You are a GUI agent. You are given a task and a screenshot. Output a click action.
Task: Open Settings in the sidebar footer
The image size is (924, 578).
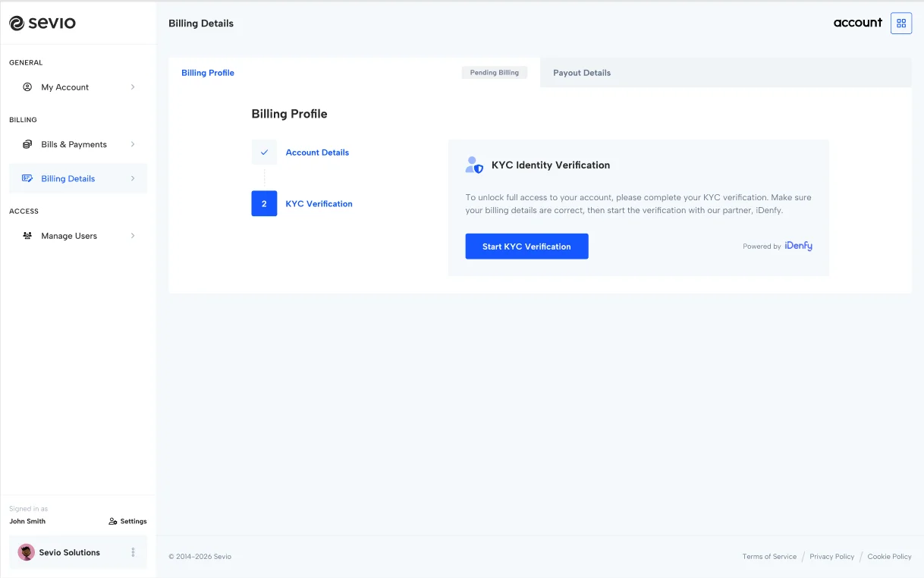128,521
